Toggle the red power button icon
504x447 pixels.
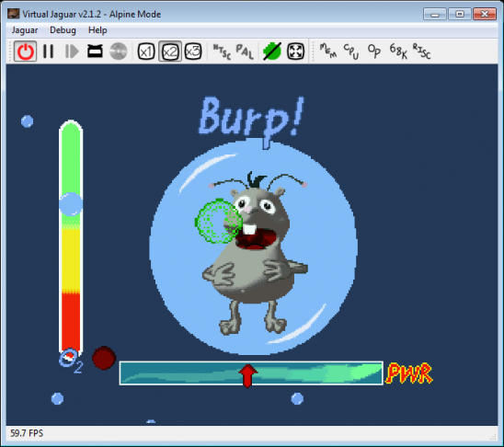[25, 52]
